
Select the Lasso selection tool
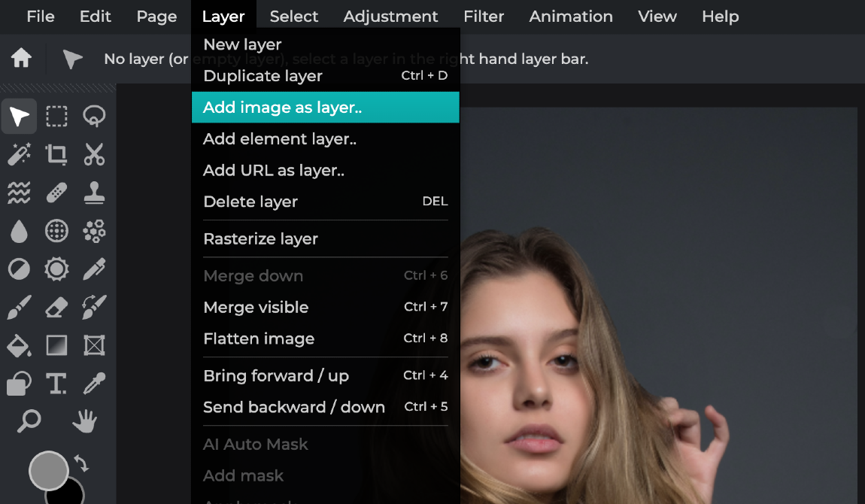pos(94,117)
